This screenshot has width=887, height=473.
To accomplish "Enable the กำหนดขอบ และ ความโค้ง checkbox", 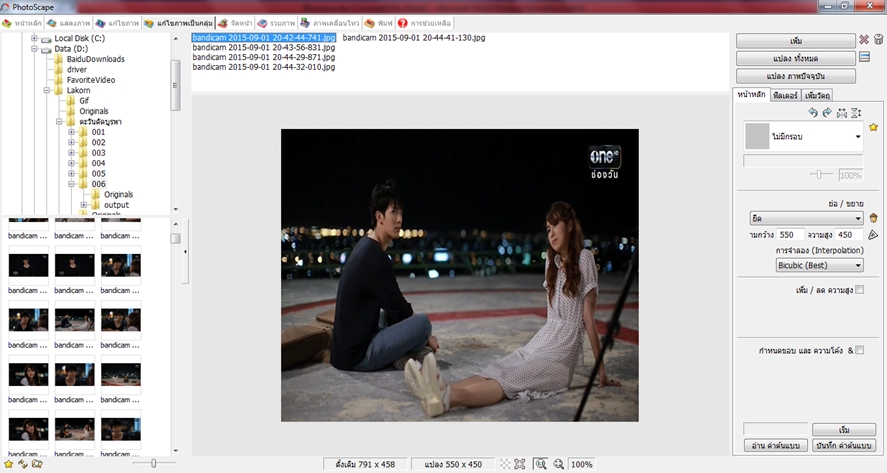I will pyautogui.click(x=859, y=350).
